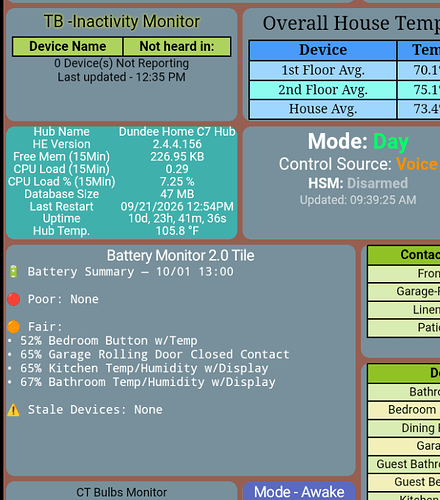Open the Mode - Awake tile
The width and height of the screenshot is (440, 500).
point(299,491)
